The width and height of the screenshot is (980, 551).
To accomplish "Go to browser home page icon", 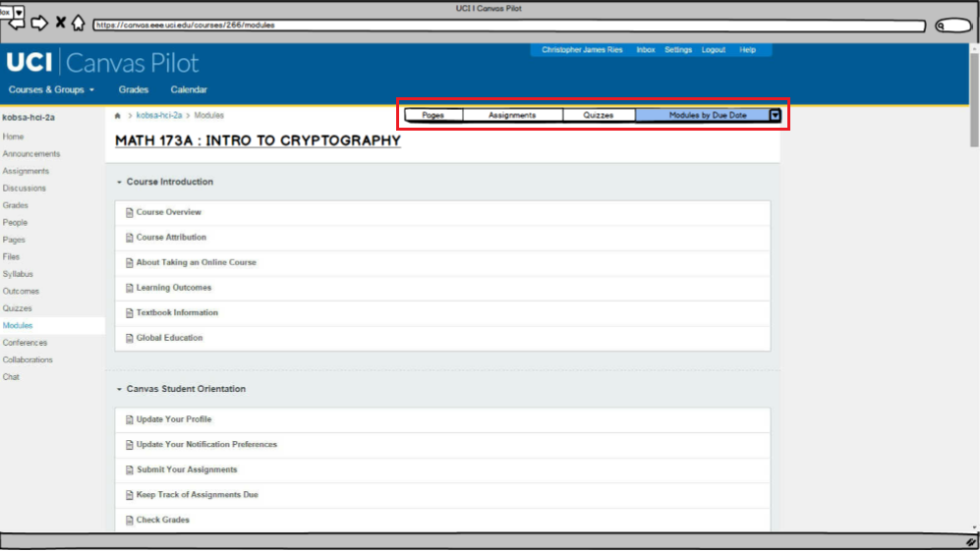I will (x=78, y=23).
